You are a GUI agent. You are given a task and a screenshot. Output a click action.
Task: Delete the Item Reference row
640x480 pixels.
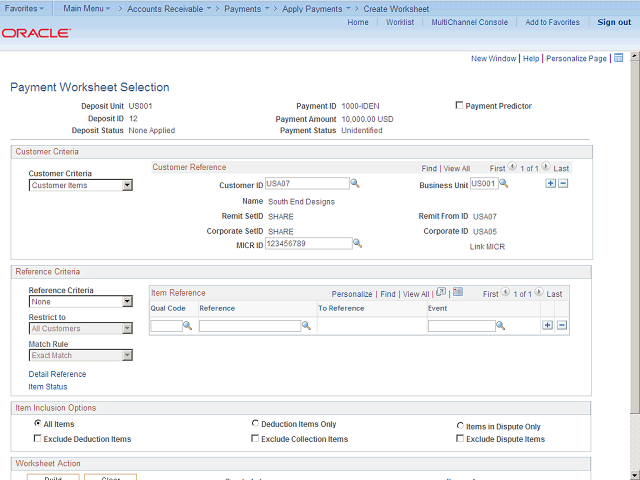(x=561, y=325)
